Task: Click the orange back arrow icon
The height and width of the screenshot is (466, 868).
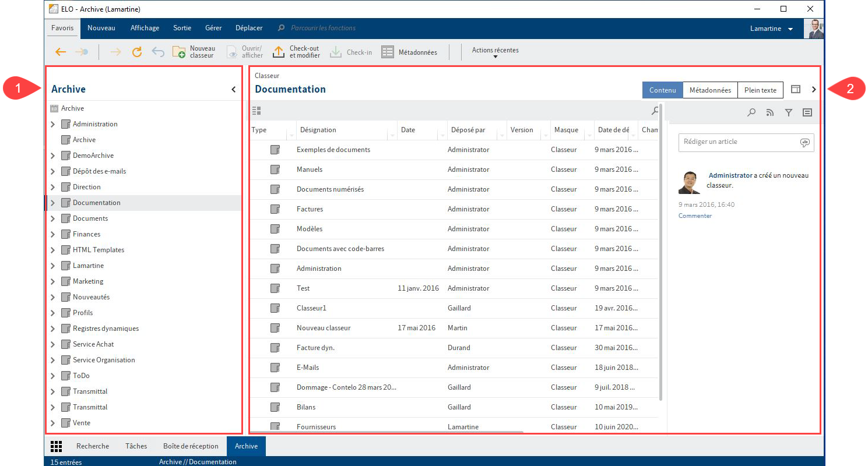Action: [x=61, y=52]
